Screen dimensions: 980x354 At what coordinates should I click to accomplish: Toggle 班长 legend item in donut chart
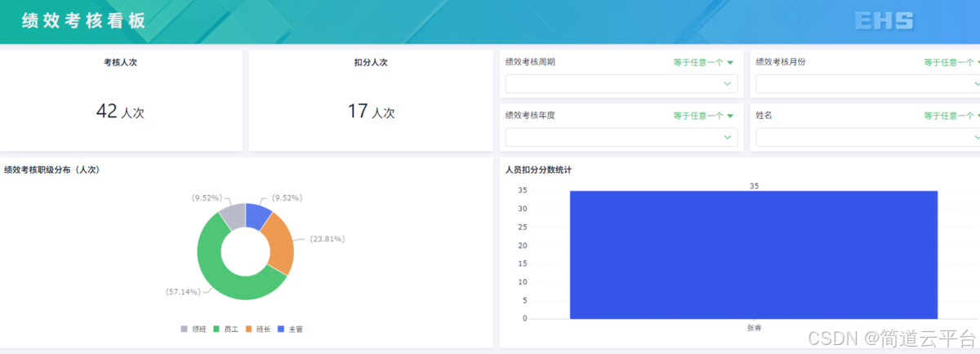pos(257,330)
